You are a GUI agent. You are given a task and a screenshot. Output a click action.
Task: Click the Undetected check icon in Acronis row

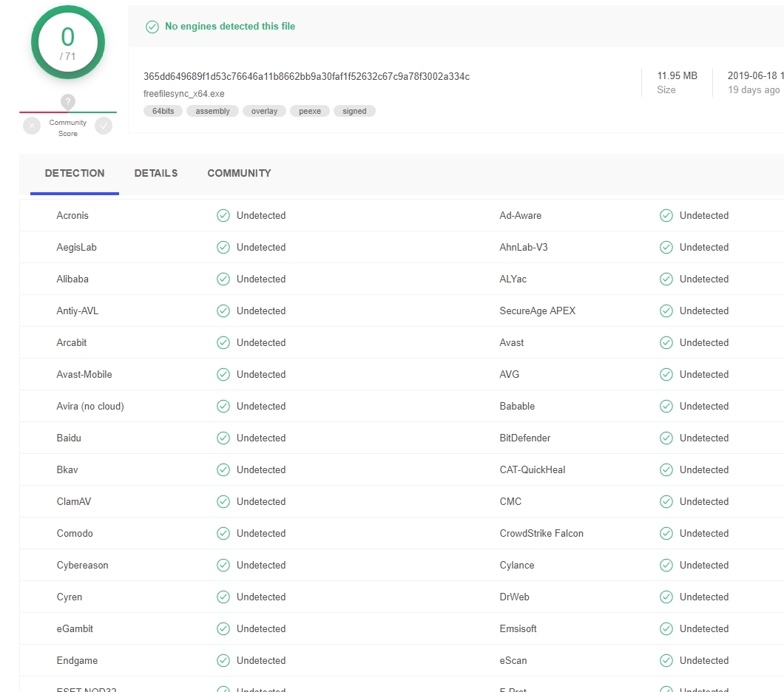click(223, 215)
